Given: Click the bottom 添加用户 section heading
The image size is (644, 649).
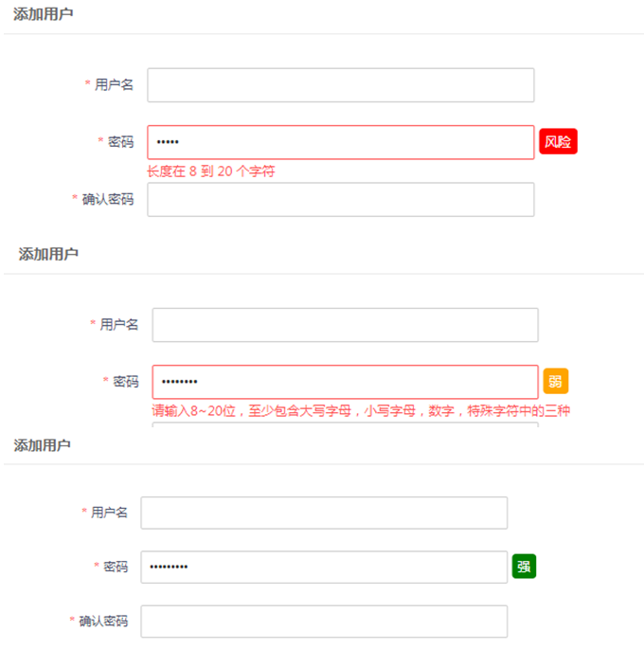Looking at the screenshot, I should pos(43,444).
